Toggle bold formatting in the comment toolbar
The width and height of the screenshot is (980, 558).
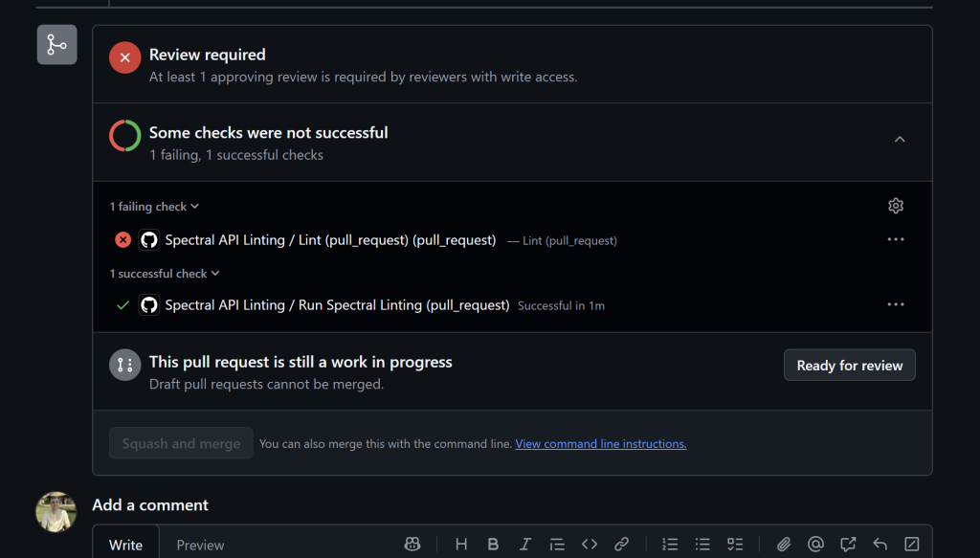[x=493, y=544]
